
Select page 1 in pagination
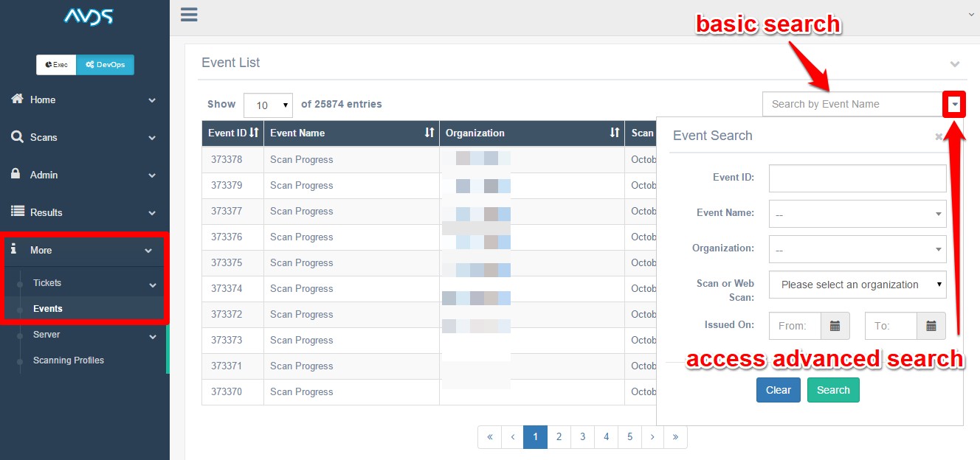click(x=535, y=436)
